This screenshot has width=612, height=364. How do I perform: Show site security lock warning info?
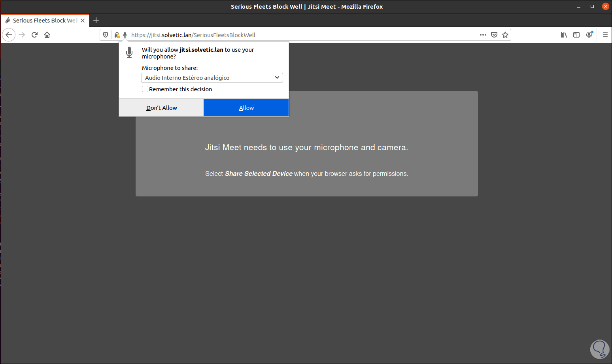(117, 35)
